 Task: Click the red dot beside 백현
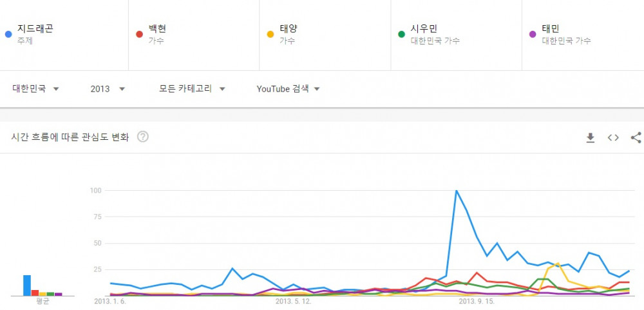point(139,34)
